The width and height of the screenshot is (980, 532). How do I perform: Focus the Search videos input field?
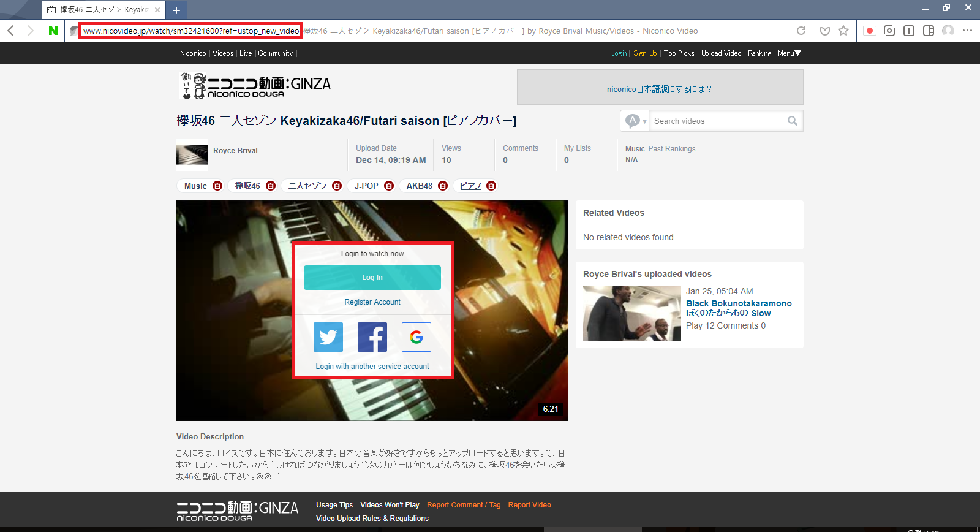(x=718, y=121)
